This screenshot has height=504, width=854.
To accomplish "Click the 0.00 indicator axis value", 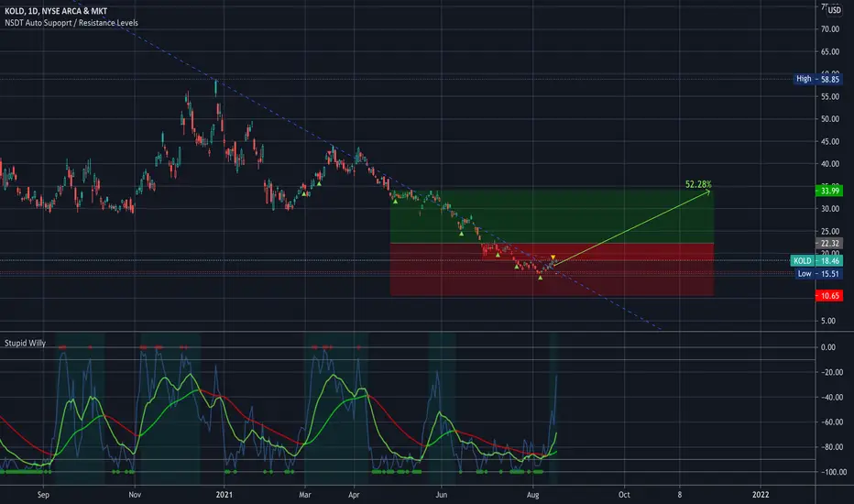I will point(827,347).
